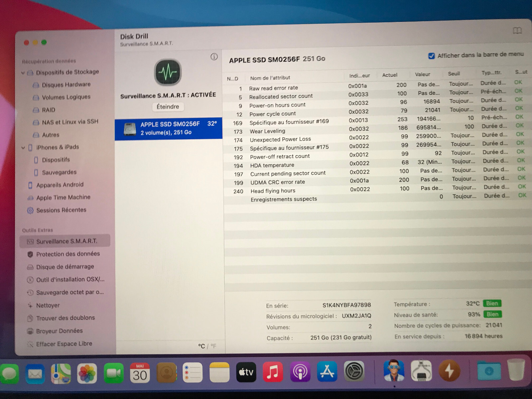Image resolution: width=532 pixels, height=399 pixels.
Task: Click the green Bien badge next to 32°C
Action: click(492, 303)
